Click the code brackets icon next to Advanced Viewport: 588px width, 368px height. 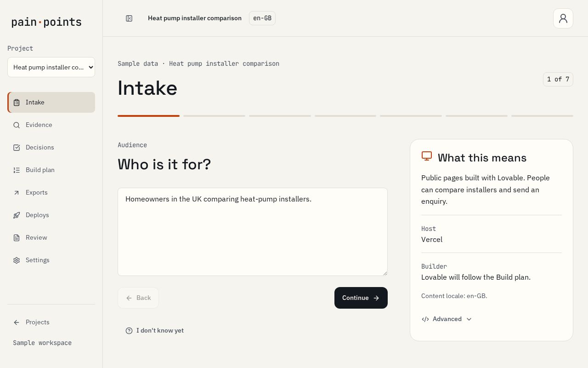click(x=425, y=319)
